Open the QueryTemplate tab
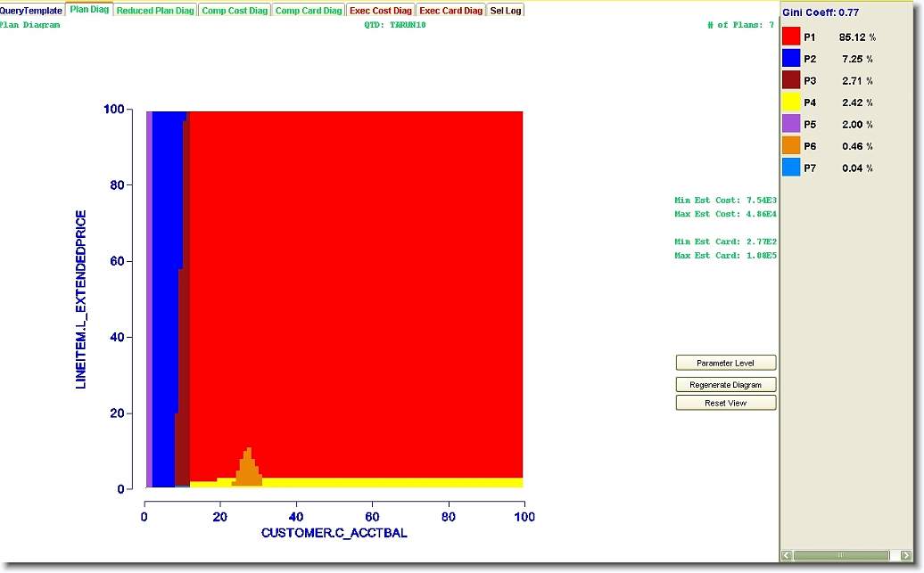Viewport: 924px width, 573px height. (x=31, y=11)
